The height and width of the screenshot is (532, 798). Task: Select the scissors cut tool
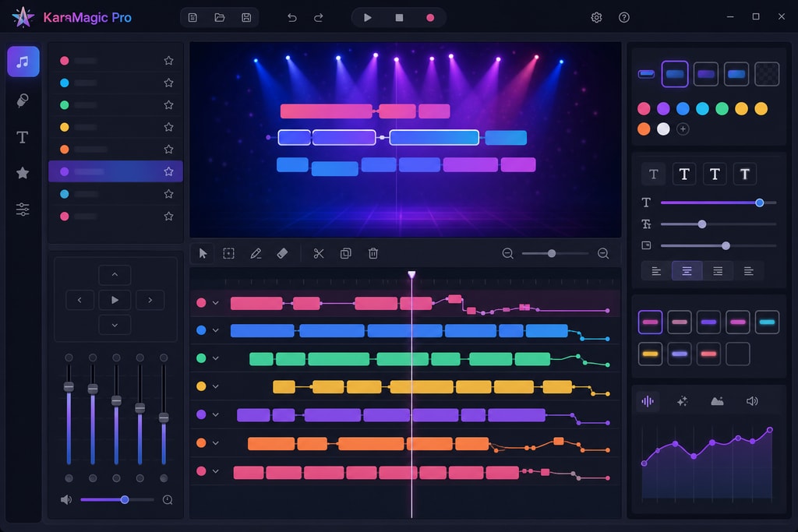point(319,253)
